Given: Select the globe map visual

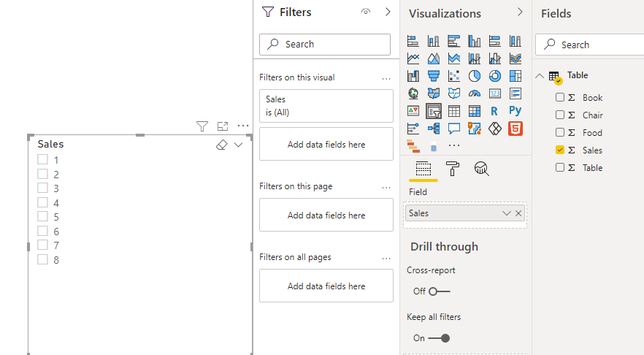Looking at the screenshot, I should click(x=413, y=93).
